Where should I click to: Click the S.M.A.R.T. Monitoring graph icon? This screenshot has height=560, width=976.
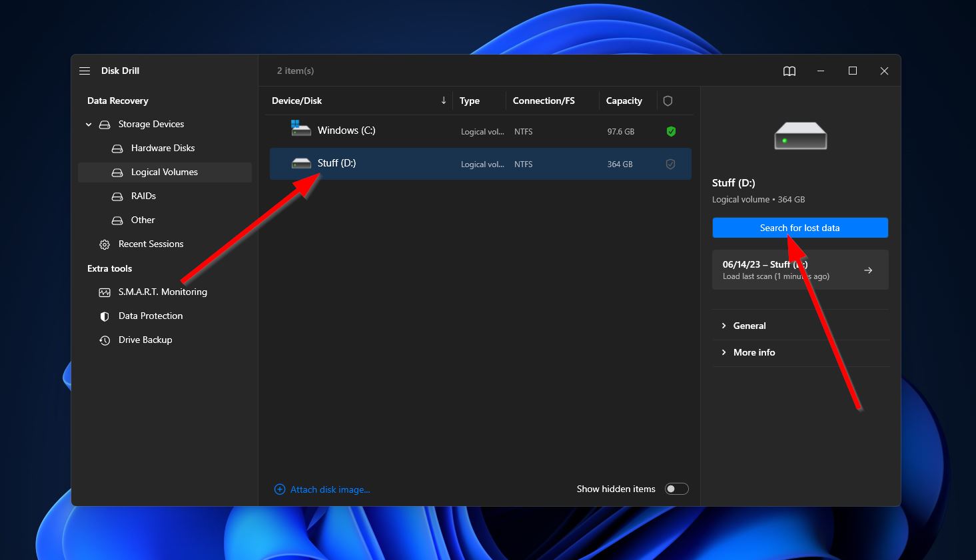(105, 292)
